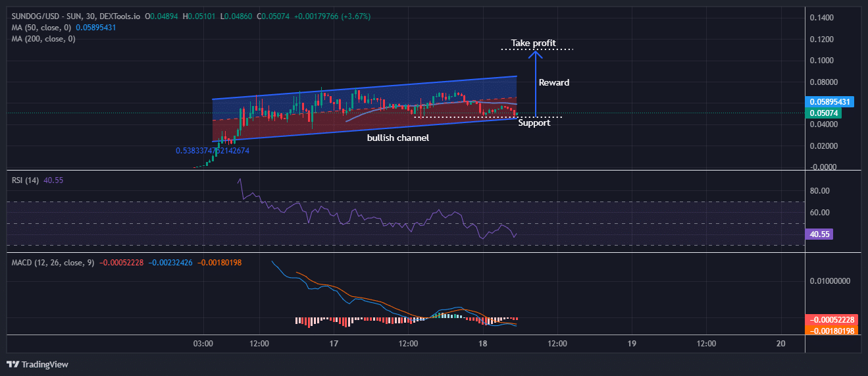The height and width of the screenshot is (376, 868).
Task: Click the -0.00180198 orange signal value tag
Action: (x=832, y=331)
